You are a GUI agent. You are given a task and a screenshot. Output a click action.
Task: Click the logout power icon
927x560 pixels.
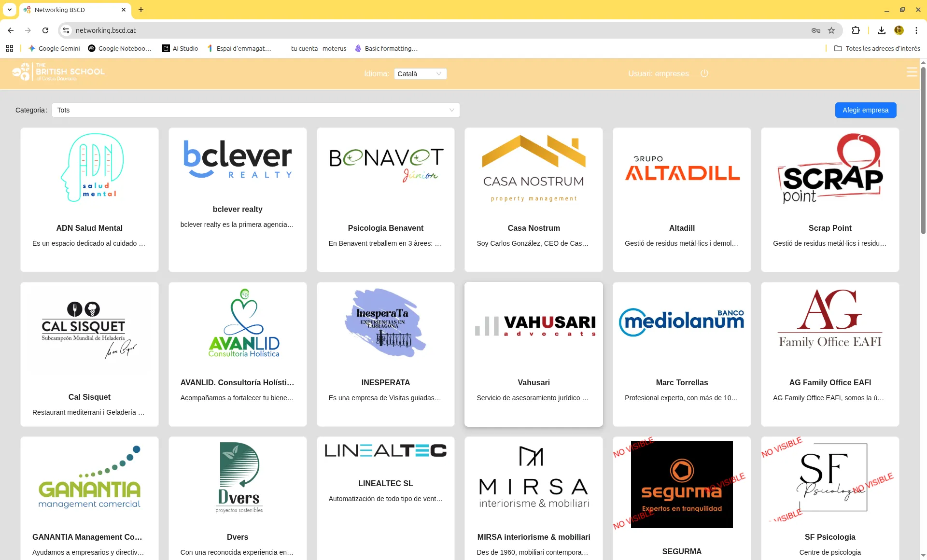(x=704, y=73)
